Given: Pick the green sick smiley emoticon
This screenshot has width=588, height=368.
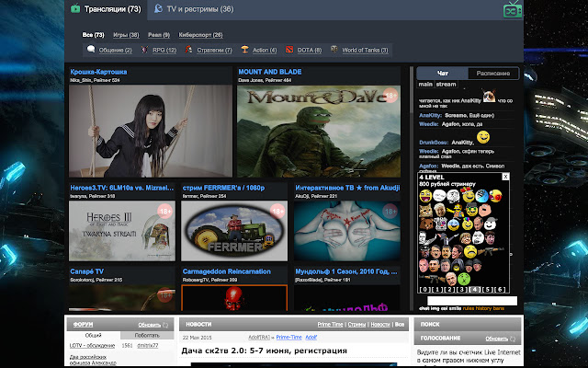Looking at the screenshot, I should click(464, 279).
